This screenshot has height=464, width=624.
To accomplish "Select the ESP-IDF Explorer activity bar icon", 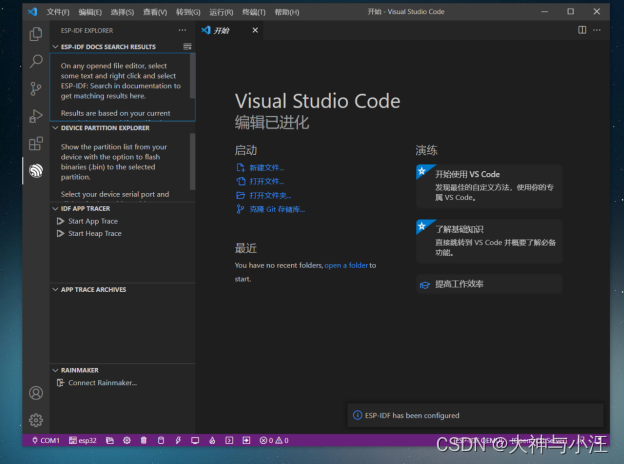I will pos(36,171).
